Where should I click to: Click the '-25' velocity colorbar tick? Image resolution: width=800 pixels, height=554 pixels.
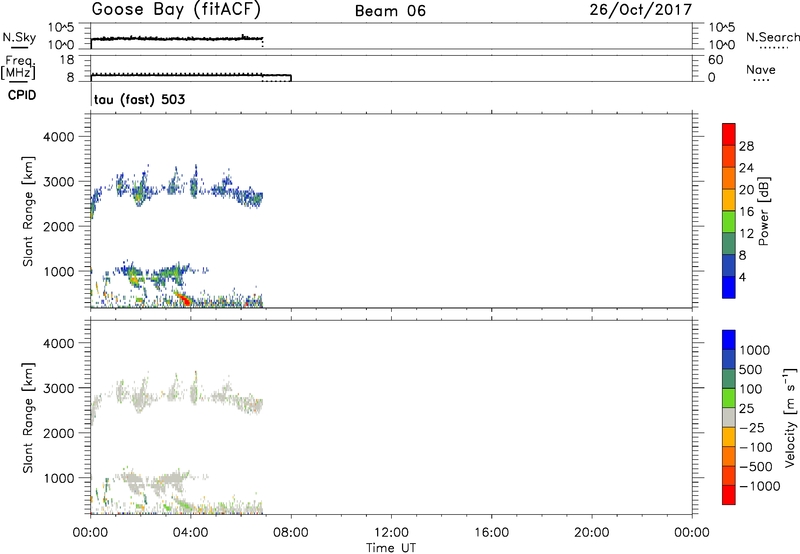pyautogui.click(x=751, y=427)
